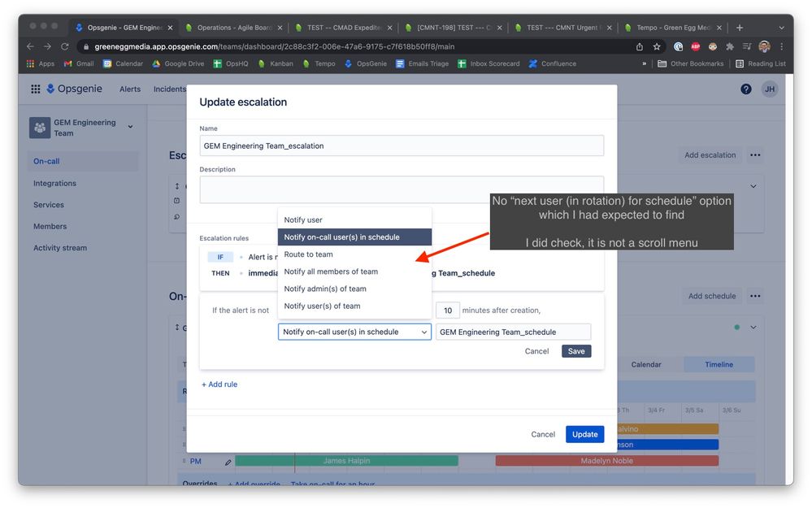Pick Notify all members of team

click(354, 271)
